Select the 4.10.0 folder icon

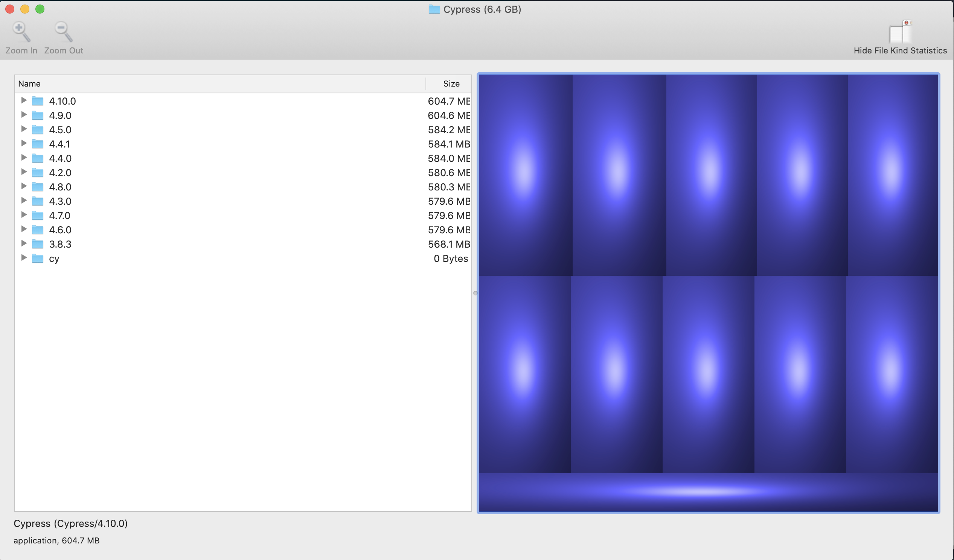point(38,101)
